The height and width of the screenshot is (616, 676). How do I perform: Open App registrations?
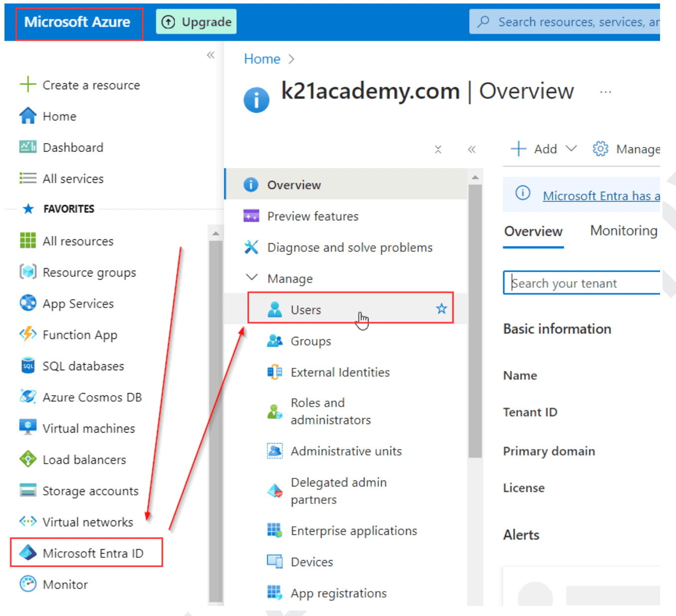[x=338, y=593]
